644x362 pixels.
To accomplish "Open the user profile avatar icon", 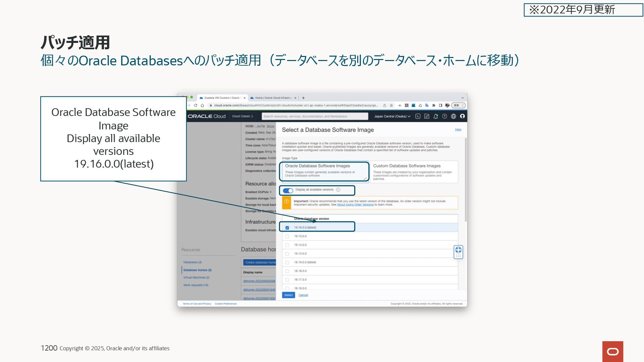I will (x=462, y=116).
